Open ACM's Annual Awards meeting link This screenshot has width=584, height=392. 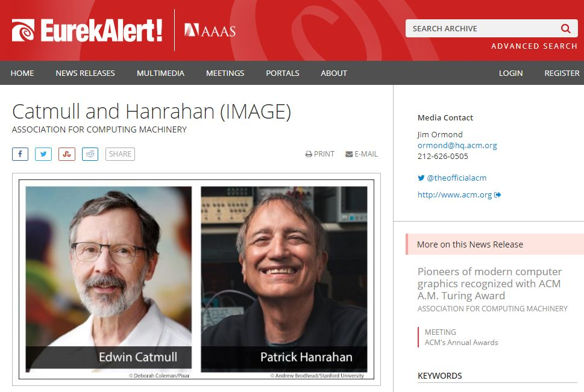(x=461, y=343)
